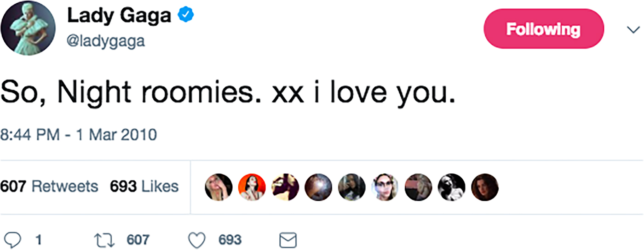Image resolution: width=644 pixels, height=250 pixels.
Task: Open the black-and-white liker avatar
Action: [452, 187]
